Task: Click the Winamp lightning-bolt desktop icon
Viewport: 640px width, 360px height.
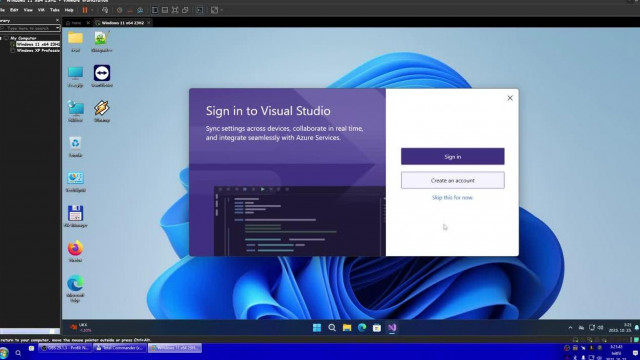Action: [102, 111]
